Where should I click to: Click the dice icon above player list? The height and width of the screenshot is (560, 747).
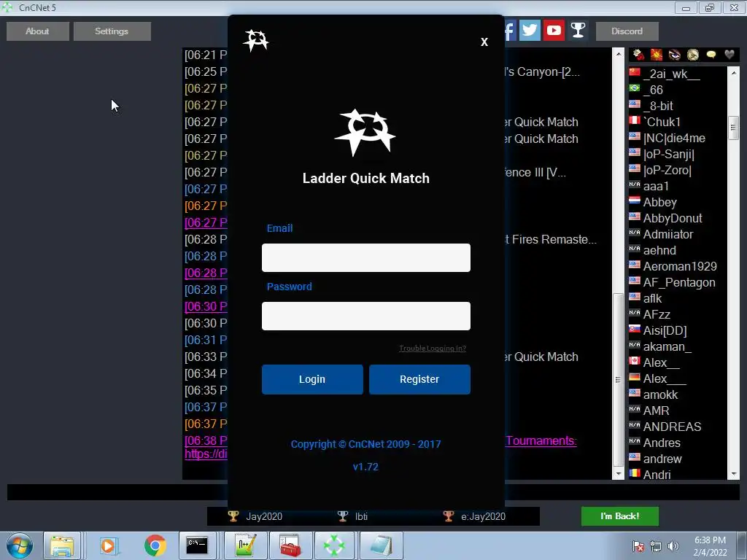click(x=638, y=55)
